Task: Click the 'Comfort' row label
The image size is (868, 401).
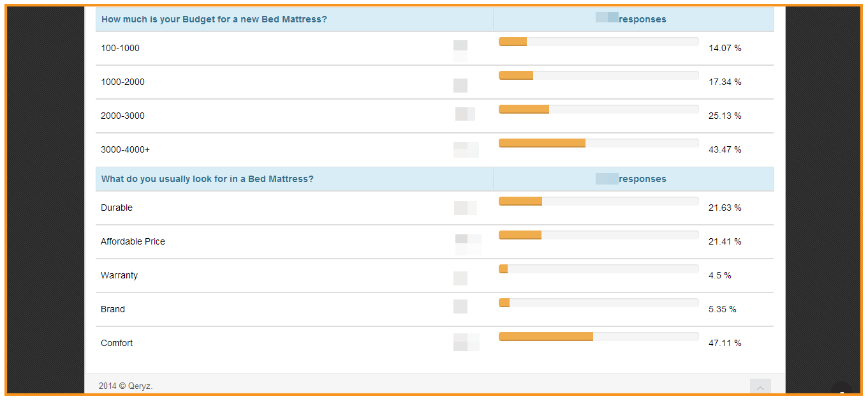Action: [x=117, y=343]
